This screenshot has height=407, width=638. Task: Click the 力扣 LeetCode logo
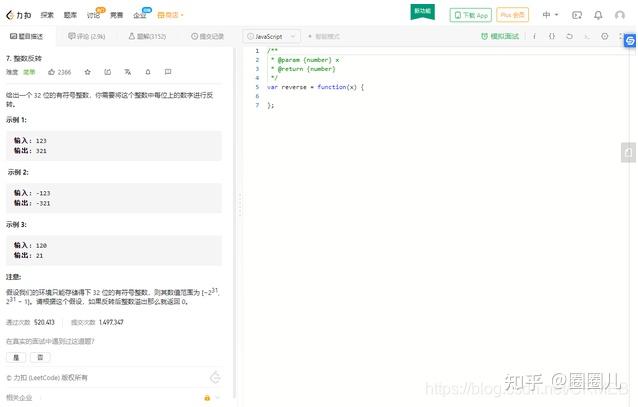click(x=19, y=15)
